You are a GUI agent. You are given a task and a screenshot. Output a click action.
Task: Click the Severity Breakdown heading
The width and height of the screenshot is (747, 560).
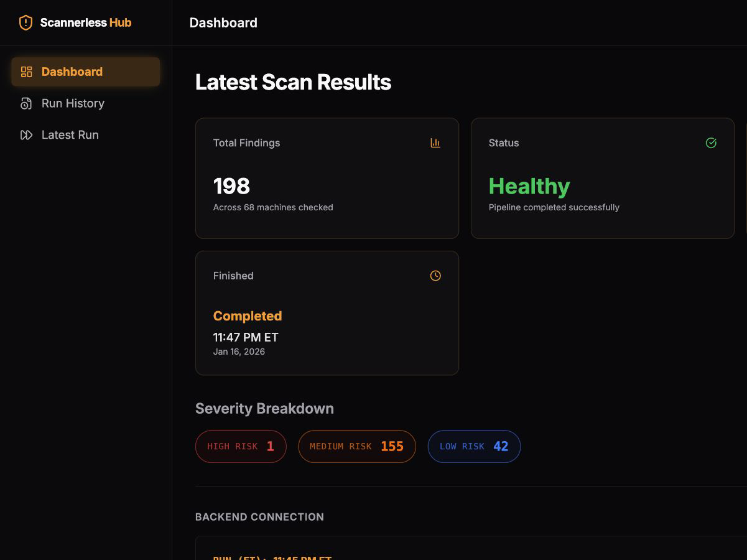(x=264, y=409)
